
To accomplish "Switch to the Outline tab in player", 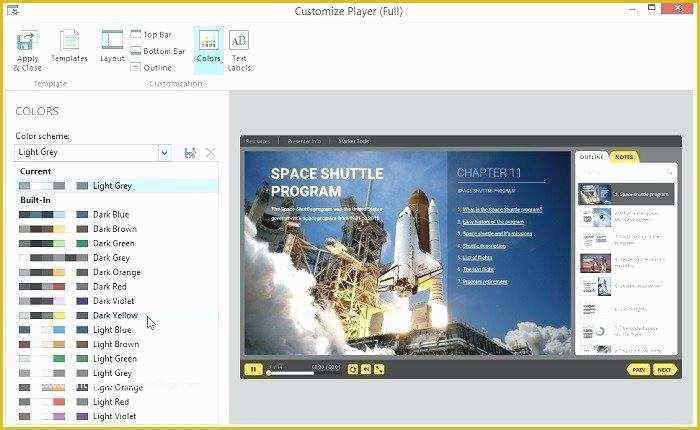I will click(x=592, y=157).
